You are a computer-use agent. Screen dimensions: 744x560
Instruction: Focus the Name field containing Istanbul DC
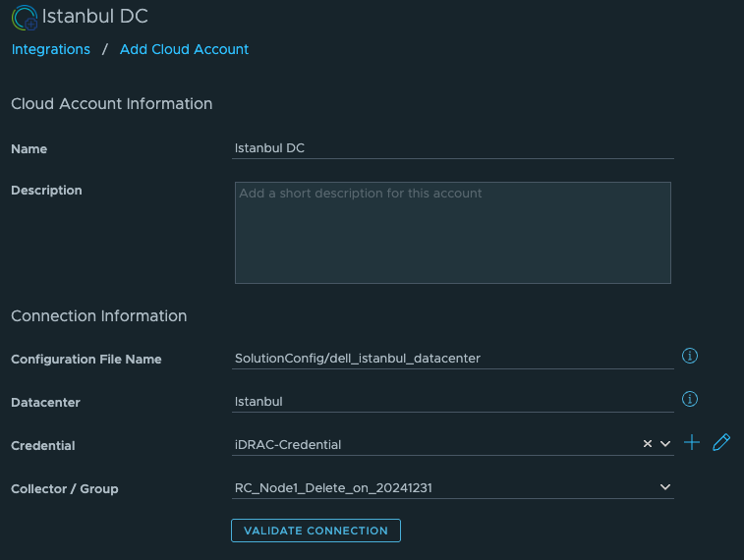coord(453,148)
